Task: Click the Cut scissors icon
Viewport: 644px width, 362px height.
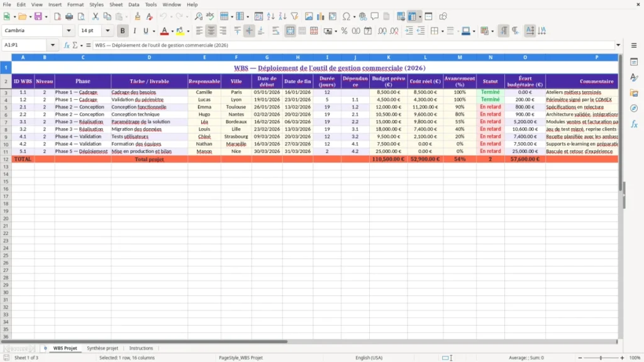Action: coord(96,16)
